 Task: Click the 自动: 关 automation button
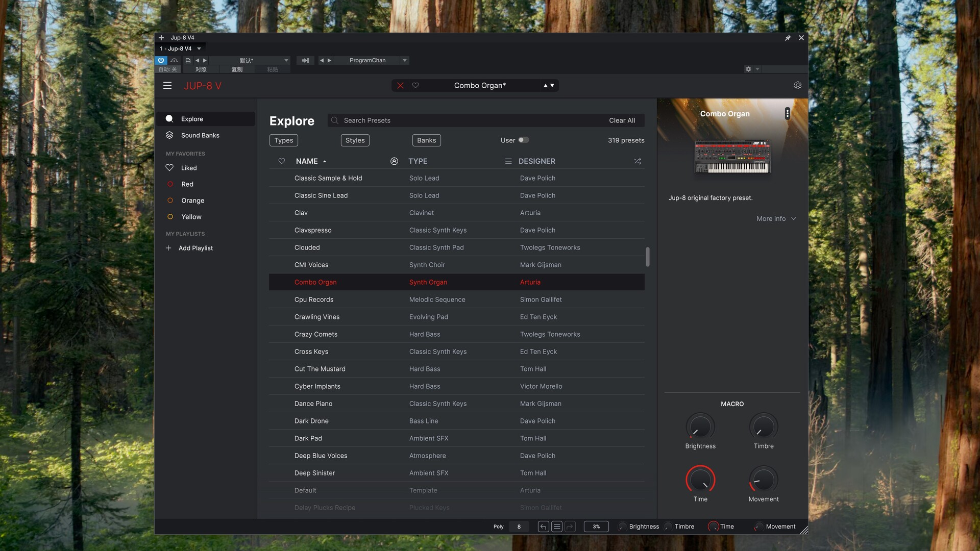[167, 69]
